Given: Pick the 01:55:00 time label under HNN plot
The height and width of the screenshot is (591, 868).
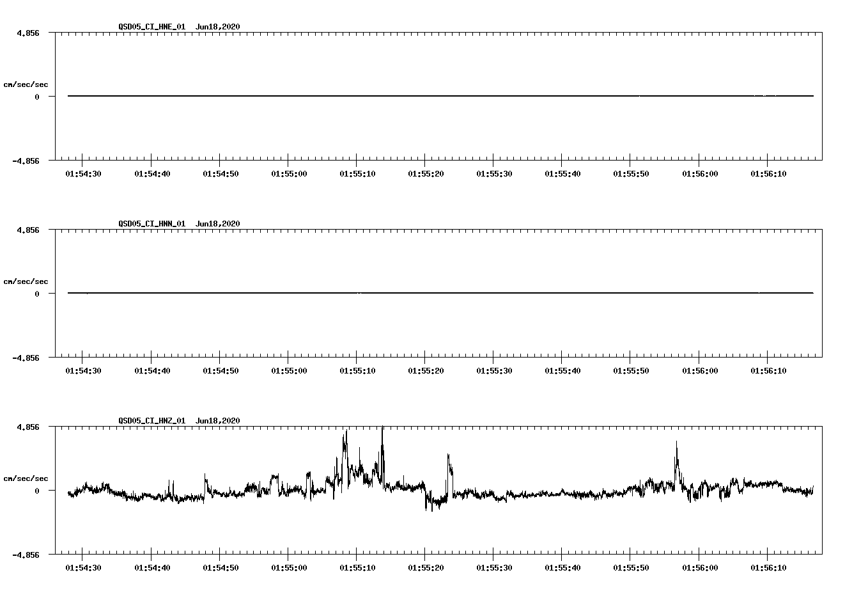Looking at the screenshot, I should 289,371.
